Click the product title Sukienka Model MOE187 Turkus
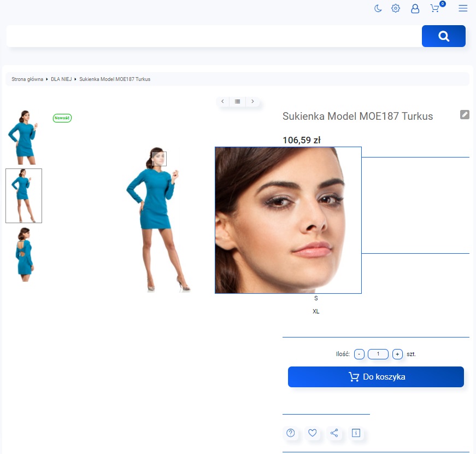 (x=357, y=116)
